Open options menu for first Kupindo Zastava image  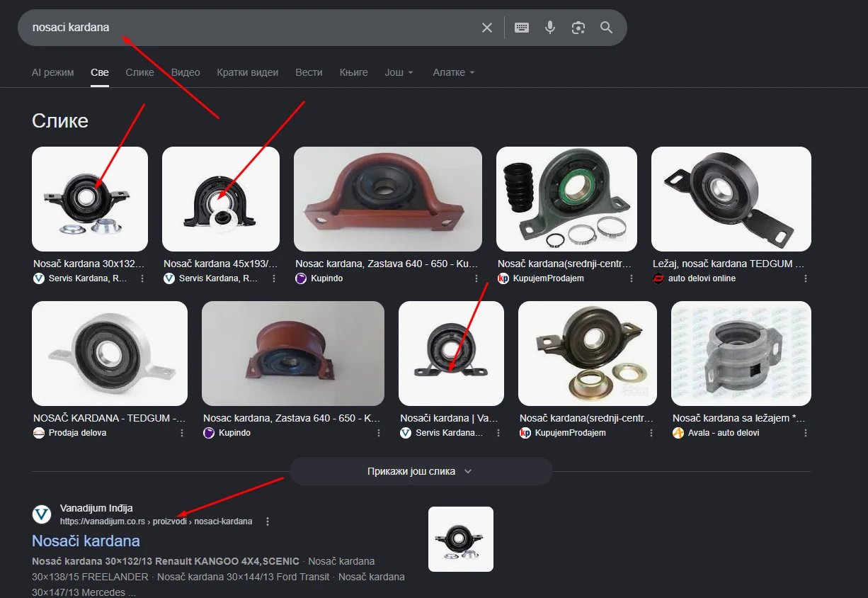475,278
